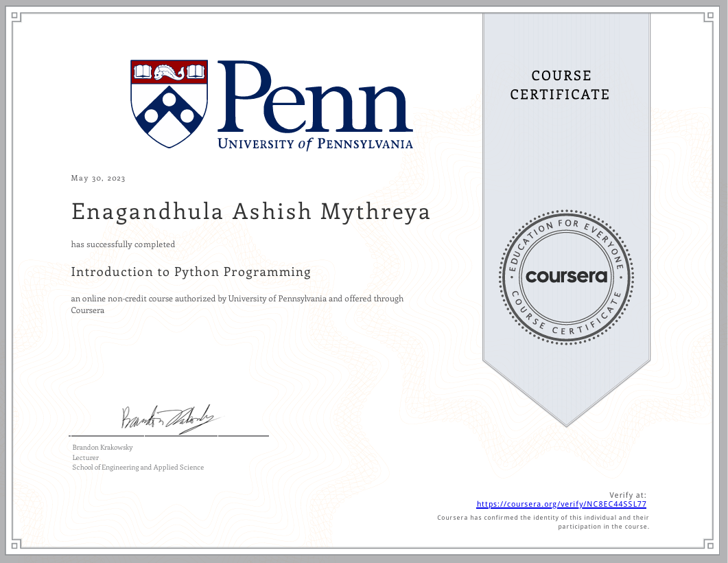Click the Penn shield crest logo
This screenshot has height=563, width=728.
[x=167, y=102]
